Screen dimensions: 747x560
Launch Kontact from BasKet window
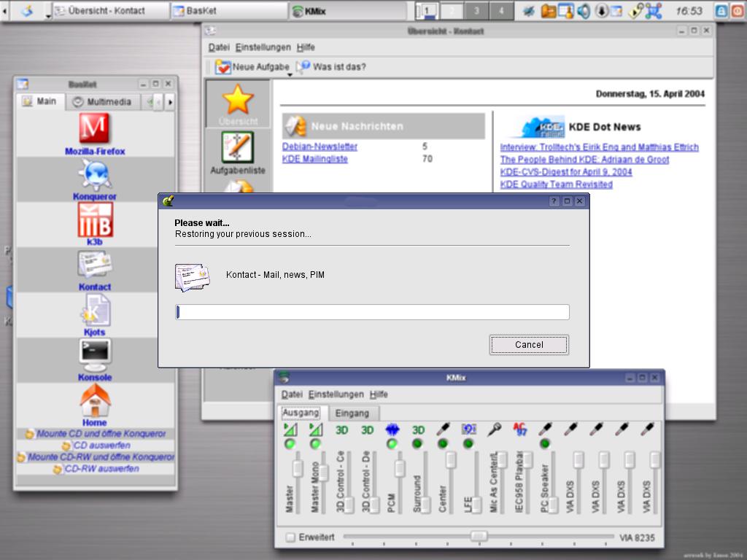tap(95, 264)
